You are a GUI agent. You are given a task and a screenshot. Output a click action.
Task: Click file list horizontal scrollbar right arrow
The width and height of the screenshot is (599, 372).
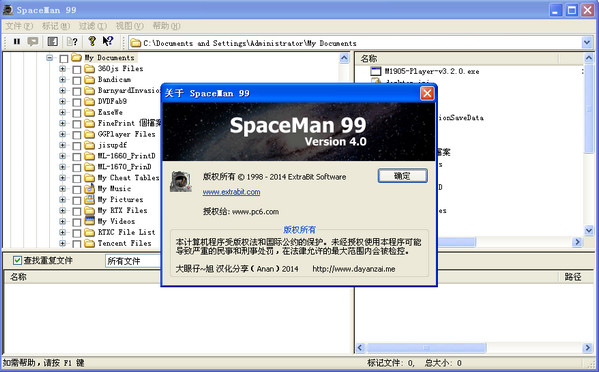click(x=577, y=242)
